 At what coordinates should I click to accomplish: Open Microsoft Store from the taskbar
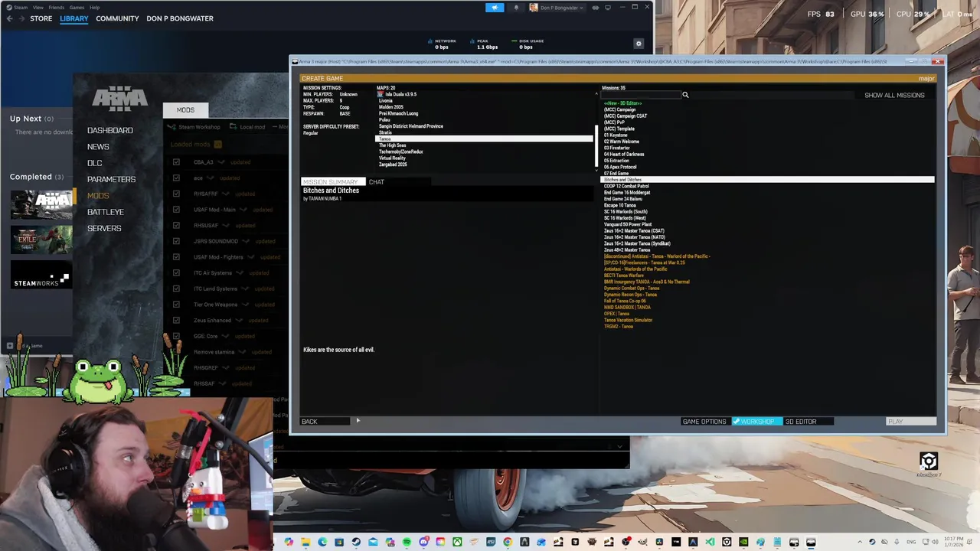pos(339,542)
